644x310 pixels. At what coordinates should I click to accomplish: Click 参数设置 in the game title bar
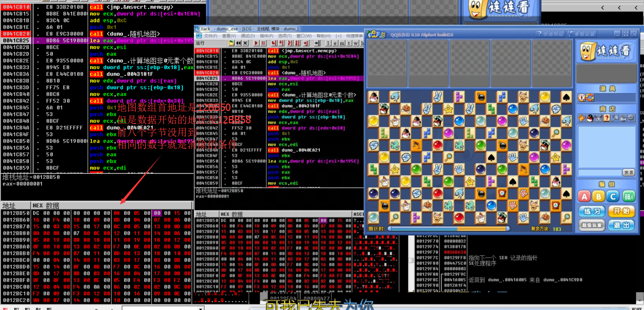(582, 34)
